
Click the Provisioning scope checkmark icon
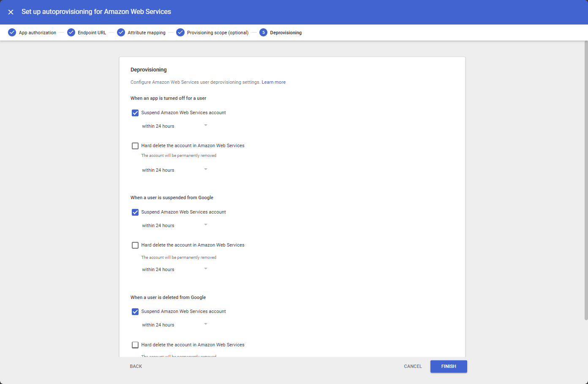coord(180,33)
